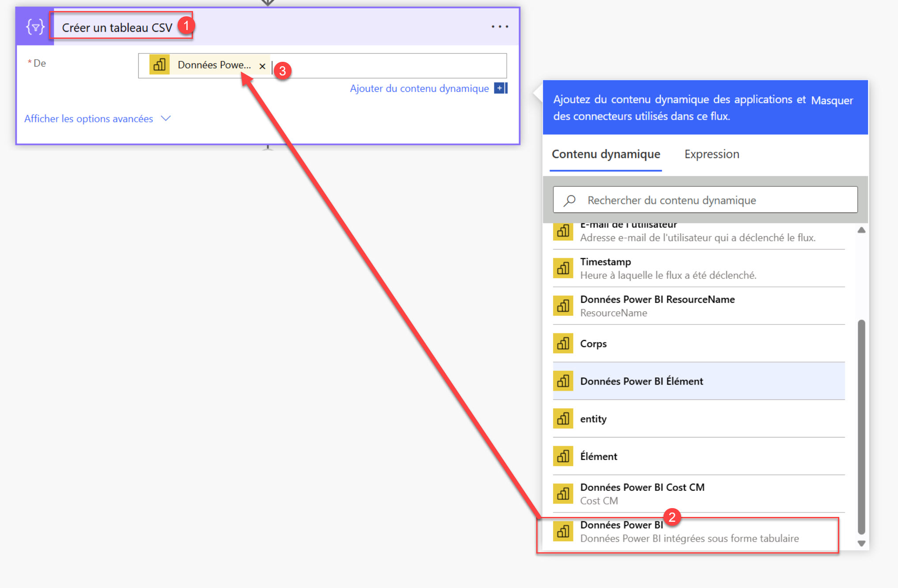Viewport: 898px width, 588px height.
Task: Click the scrollbar thumb of the dynamic content list
Action: (x=861, y=427)
